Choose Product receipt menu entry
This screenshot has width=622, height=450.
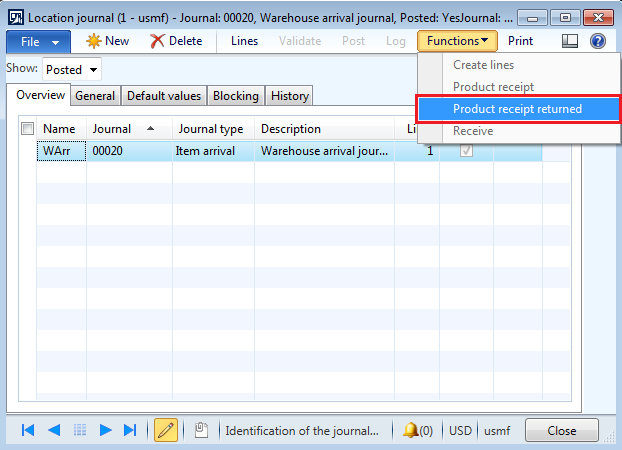click(x=493, y=87)
